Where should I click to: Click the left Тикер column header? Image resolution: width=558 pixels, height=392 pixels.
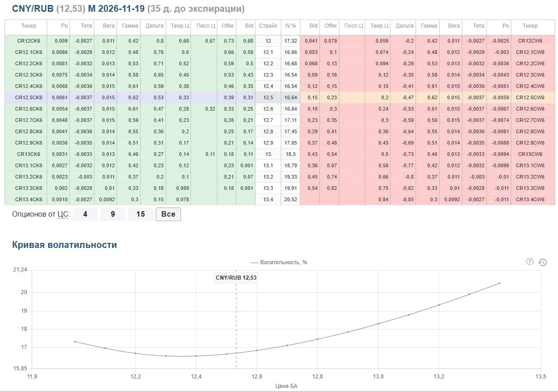click(29, 26)
